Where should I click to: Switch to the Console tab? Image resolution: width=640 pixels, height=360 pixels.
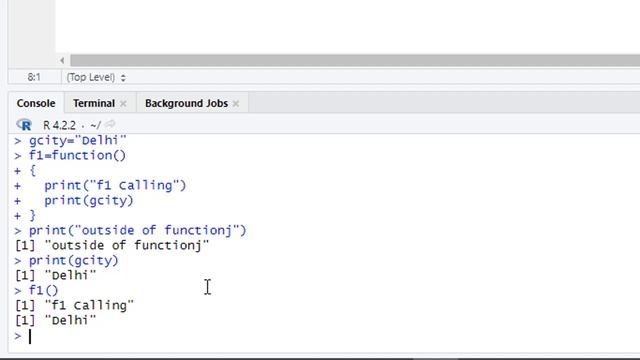(x=36, y=103)
